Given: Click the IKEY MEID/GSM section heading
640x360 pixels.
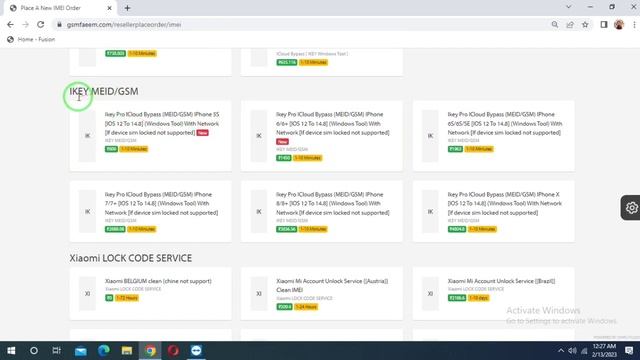Looking at the screenshot, I should [x=104, y=91].
